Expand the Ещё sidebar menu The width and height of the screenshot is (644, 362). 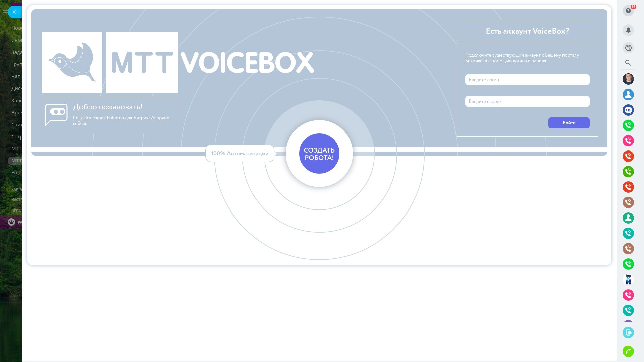[16, 173]
